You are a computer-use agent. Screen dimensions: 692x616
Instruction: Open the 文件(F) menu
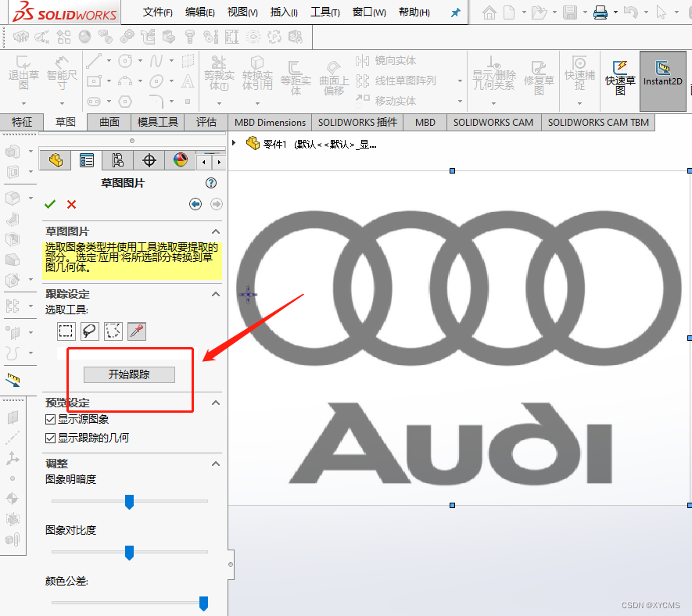[x=157, y=13]
